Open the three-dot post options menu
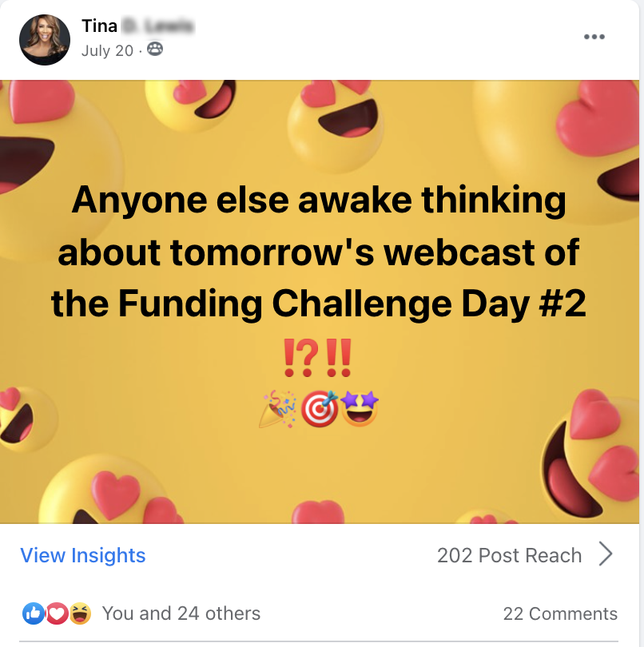644x647 pixels. coord(594,37)
